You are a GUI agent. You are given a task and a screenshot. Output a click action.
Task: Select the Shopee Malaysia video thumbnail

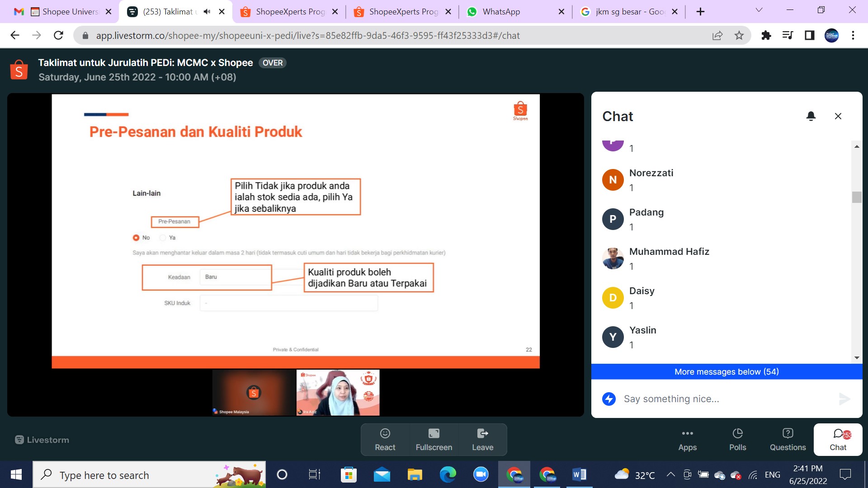tap(254, 393)
